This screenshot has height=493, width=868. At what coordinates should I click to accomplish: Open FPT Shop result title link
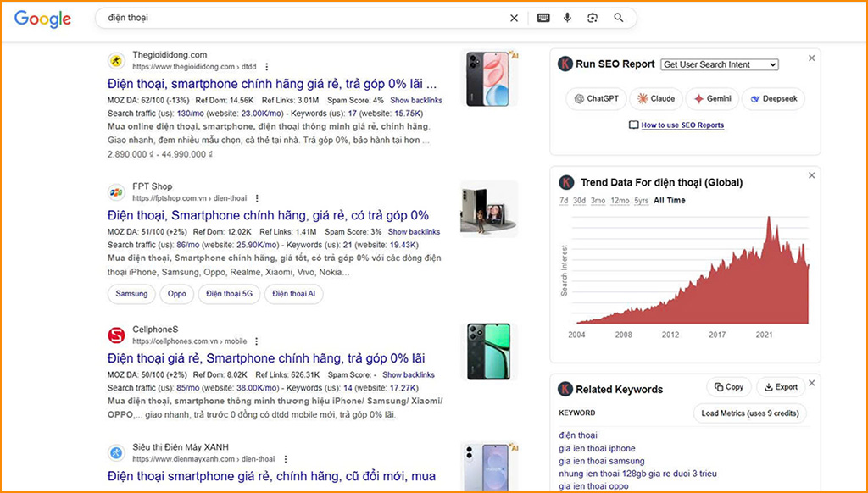click(x=268, y=215)
